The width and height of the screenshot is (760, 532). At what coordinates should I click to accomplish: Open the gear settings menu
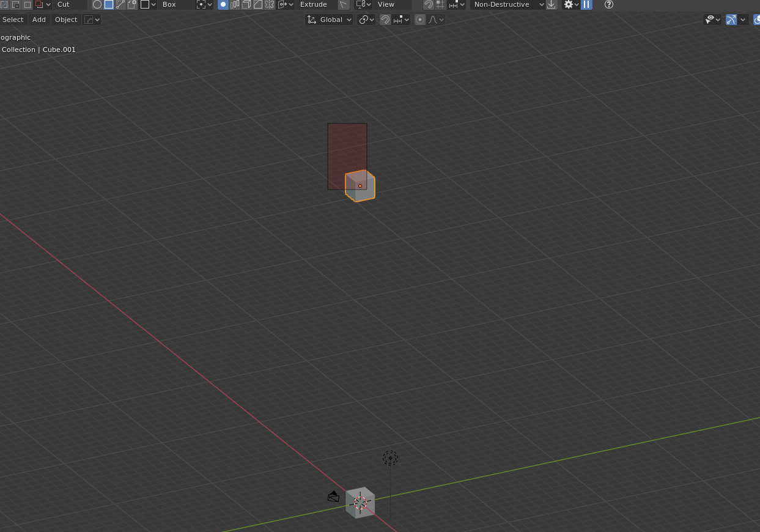571,4
